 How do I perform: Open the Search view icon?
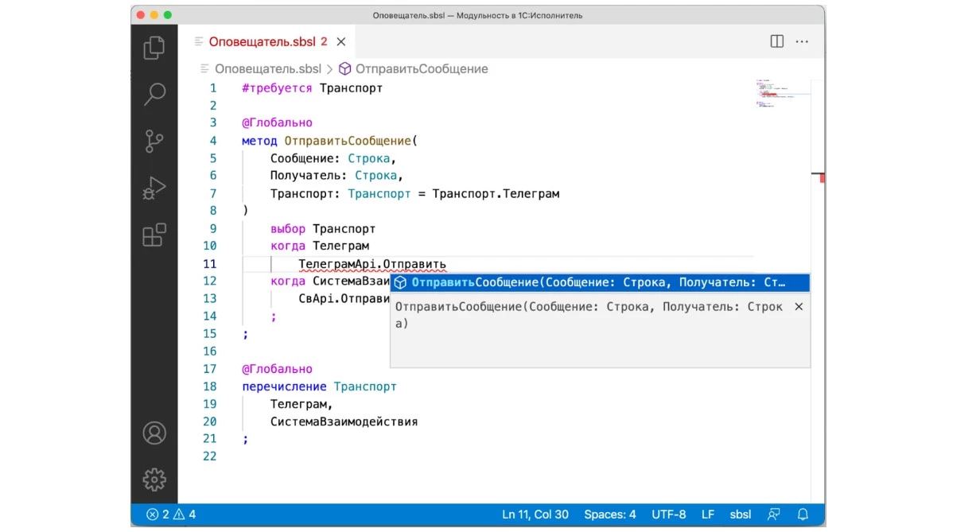click(x=154, y=94)
